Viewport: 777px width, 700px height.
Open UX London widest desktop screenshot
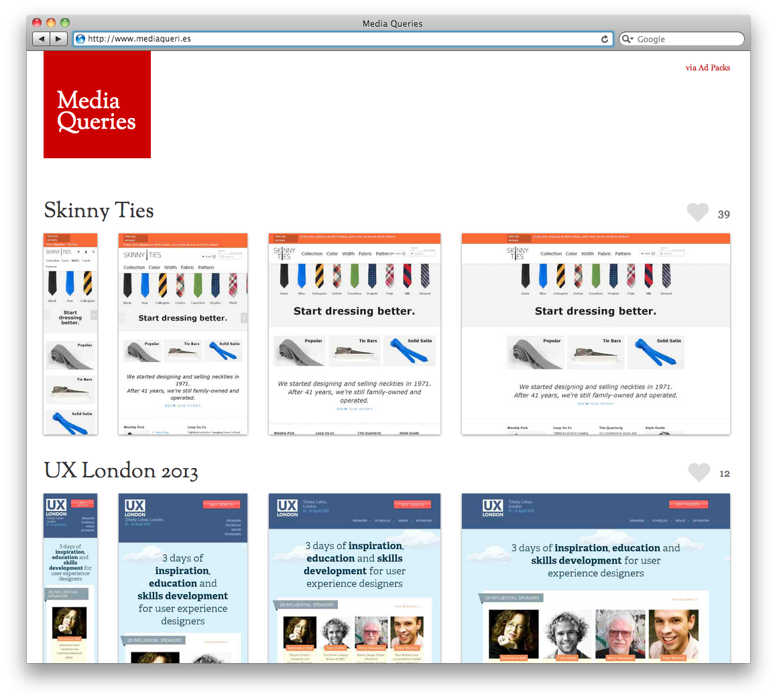coord(595,578)
